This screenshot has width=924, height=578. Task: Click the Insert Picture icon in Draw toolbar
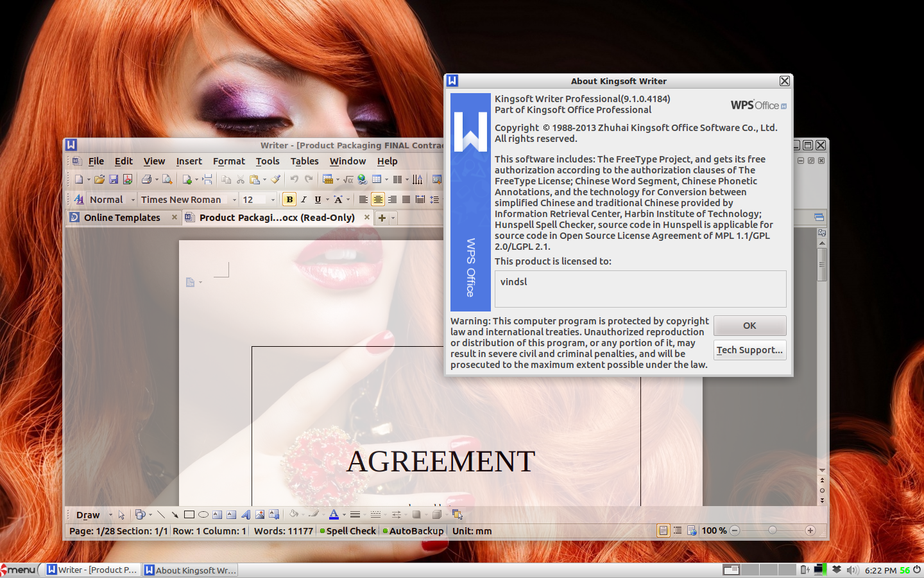point(260,514)
